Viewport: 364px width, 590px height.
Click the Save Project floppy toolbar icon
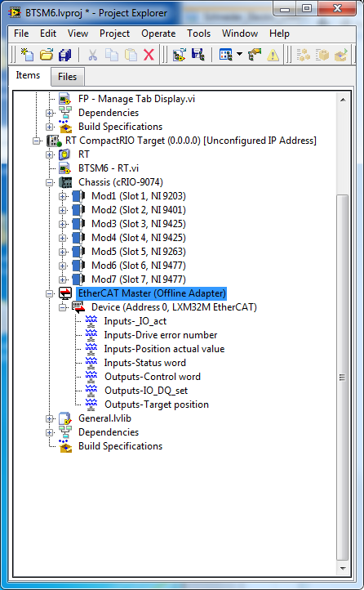(x=198, y=55)
